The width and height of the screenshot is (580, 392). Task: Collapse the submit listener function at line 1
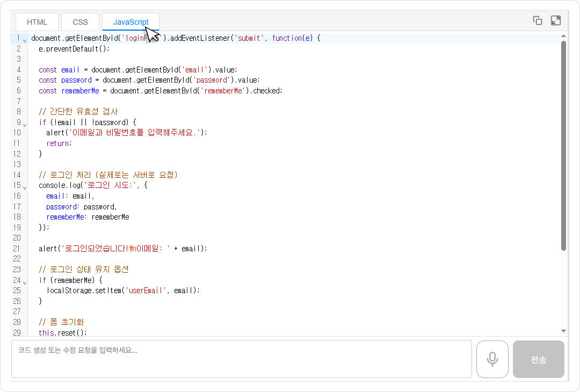(25, 40)
